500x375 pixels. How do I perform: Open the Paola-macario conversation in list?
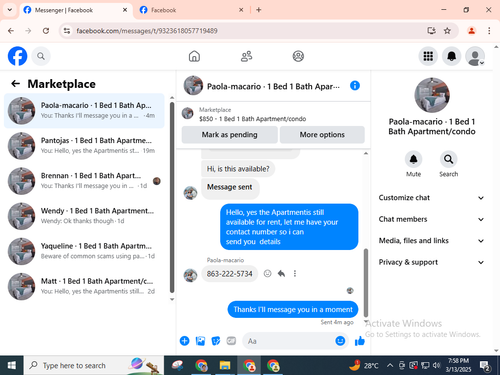click(84, 111)
